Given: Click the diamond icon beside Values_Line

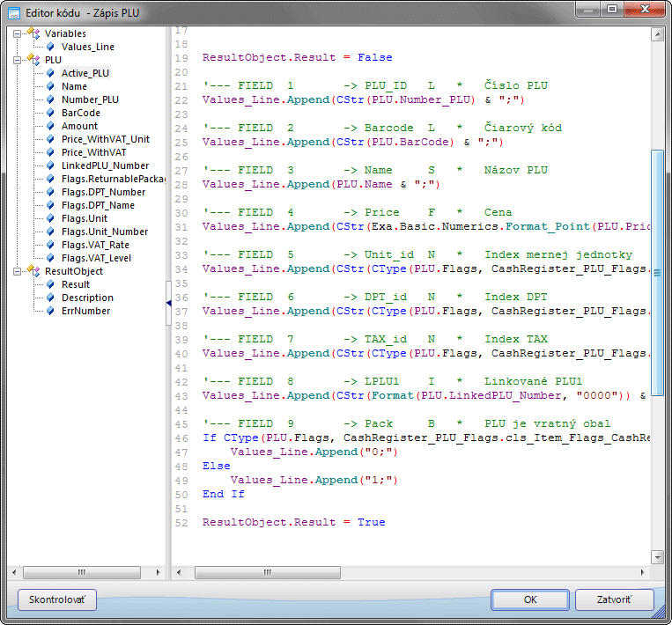Looking at the screenshot, I should [50, 47].
